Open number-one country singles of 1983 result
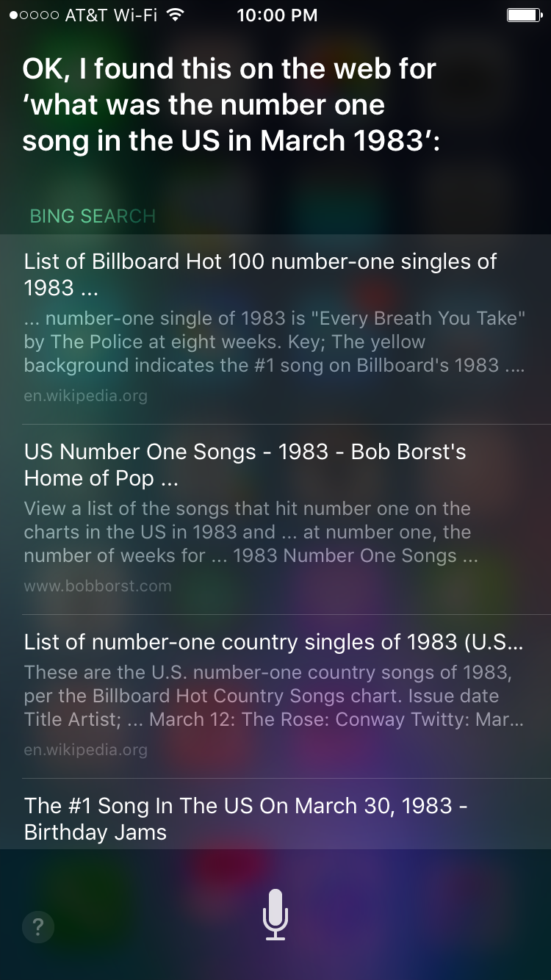 (x=273, y=642)
